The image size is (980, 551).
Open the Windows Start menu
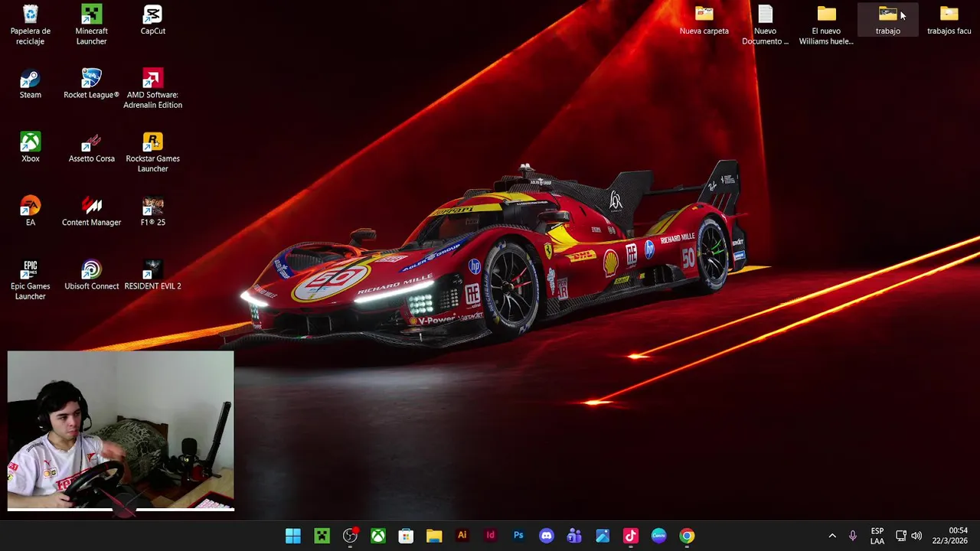pyautogui.click(x=293, y=536)
